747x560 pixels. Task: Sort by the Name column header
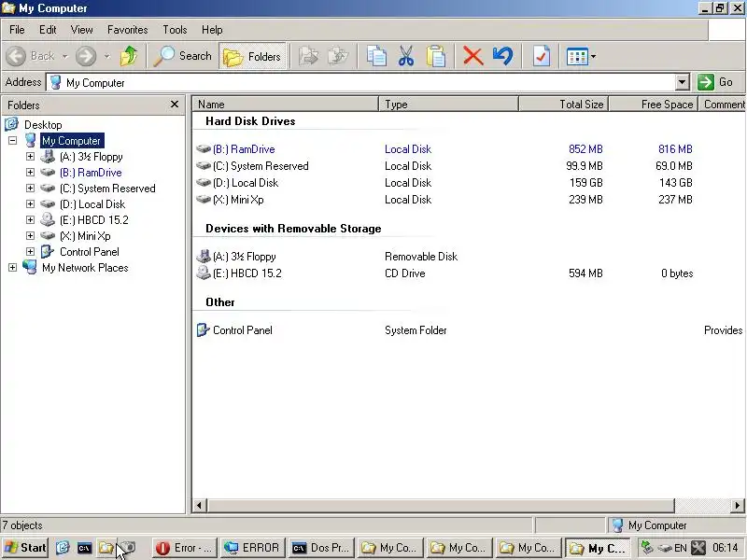[x=285, y=105]
